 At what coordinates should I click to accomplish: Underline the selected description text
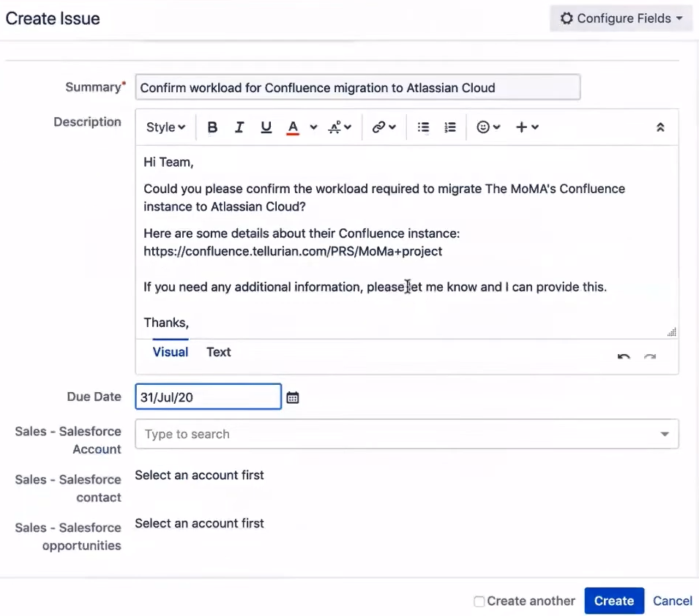(266, 127)
